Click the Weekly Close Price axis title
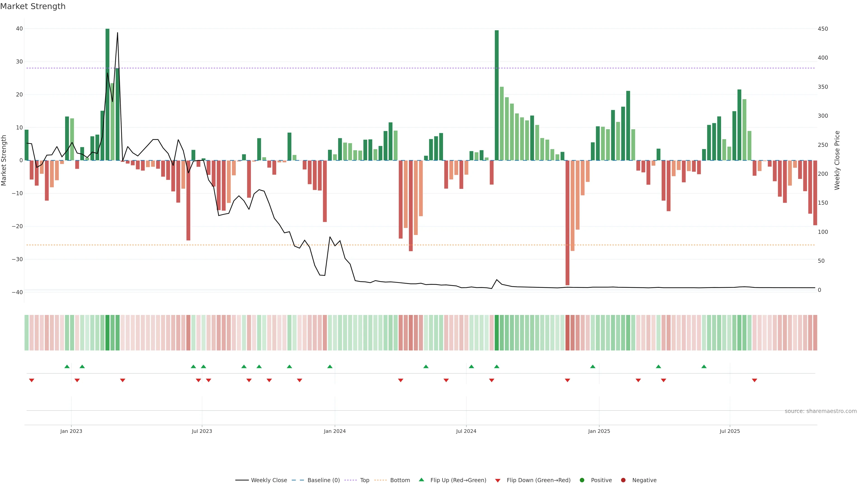Viewport: 868px width, 488px height. [837, 160]
